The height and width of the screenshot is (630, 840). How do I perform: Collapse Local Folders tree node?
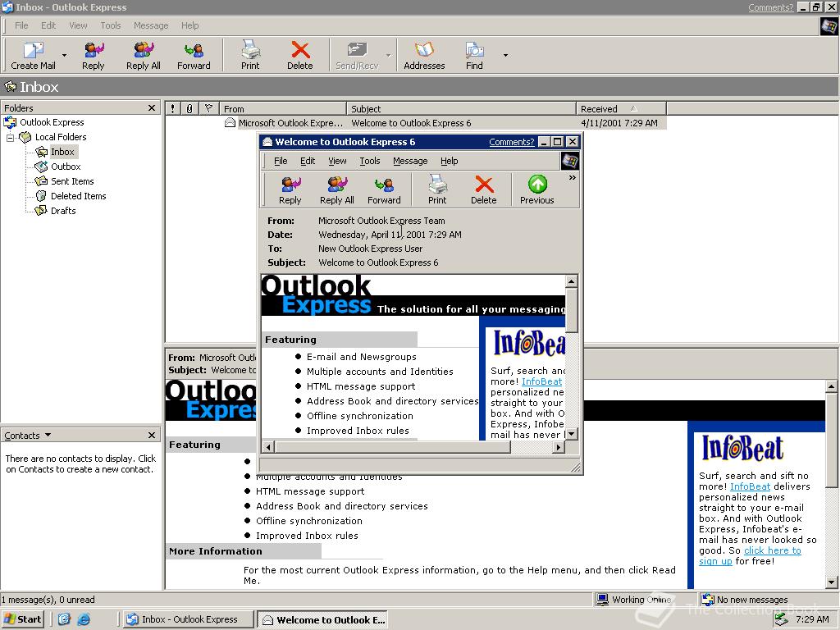(10, 138)
